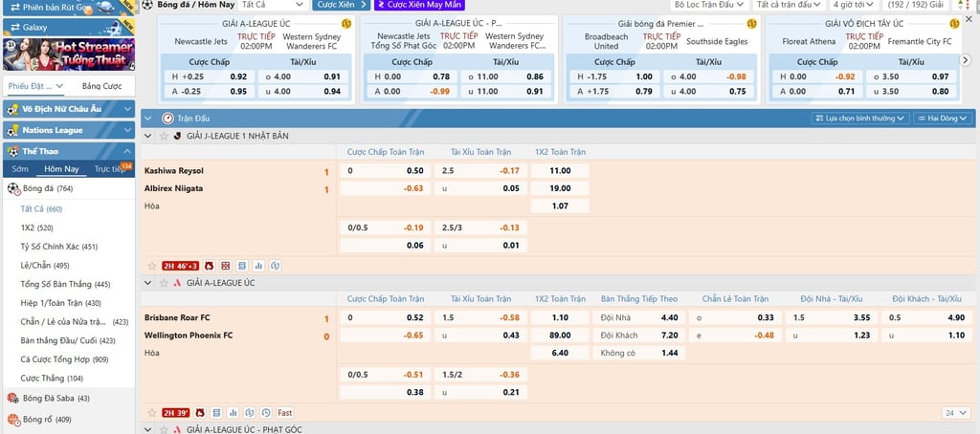Open scoreboard icon for Brisbane Roar match

(217, 413)
